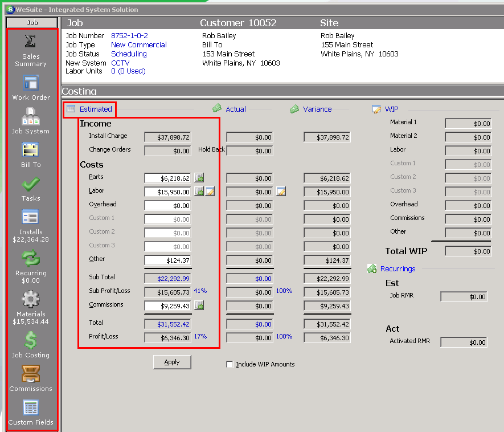Click the WIP section heading
Image resolution: width=504 pixels, height=432 pixels.
click(x=391, y=109)
